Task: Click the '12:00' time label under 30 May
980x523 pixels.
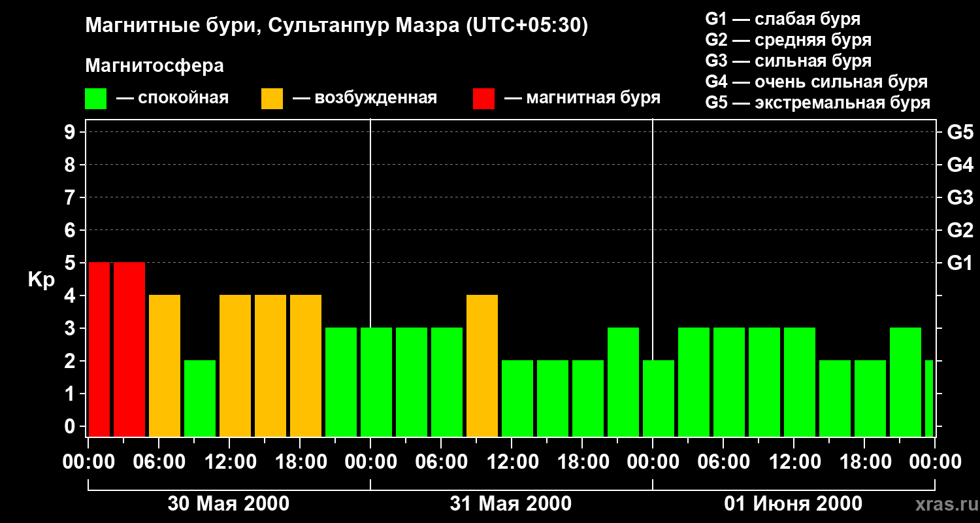Action: pyautogui.click(x=229, y=462)
